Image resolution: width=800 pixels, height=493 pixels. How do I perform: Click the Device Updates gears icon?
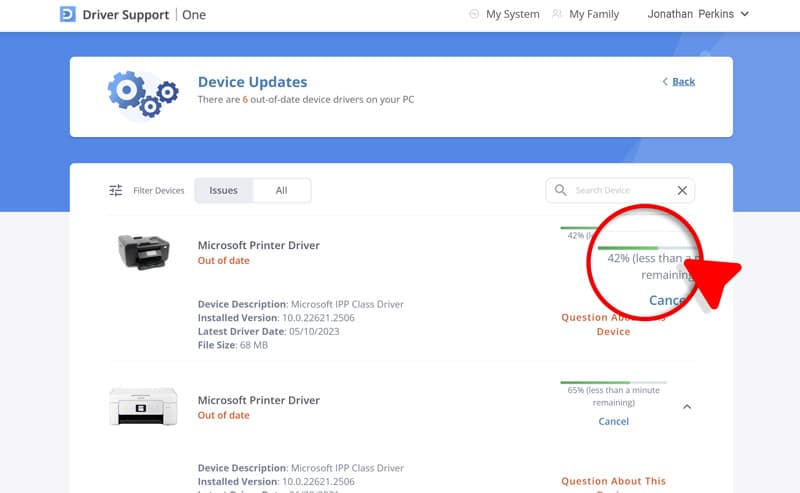pos(142,94)
